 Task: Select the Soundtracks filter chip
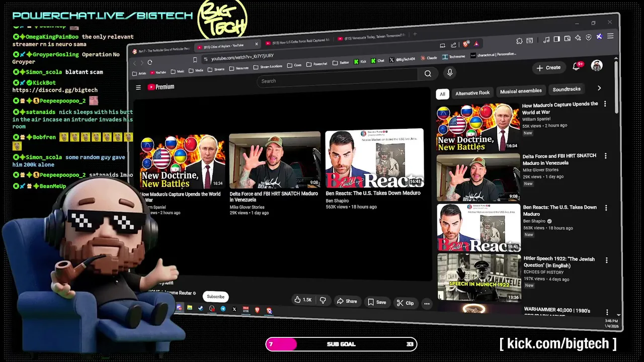click(x=567, y=89)
